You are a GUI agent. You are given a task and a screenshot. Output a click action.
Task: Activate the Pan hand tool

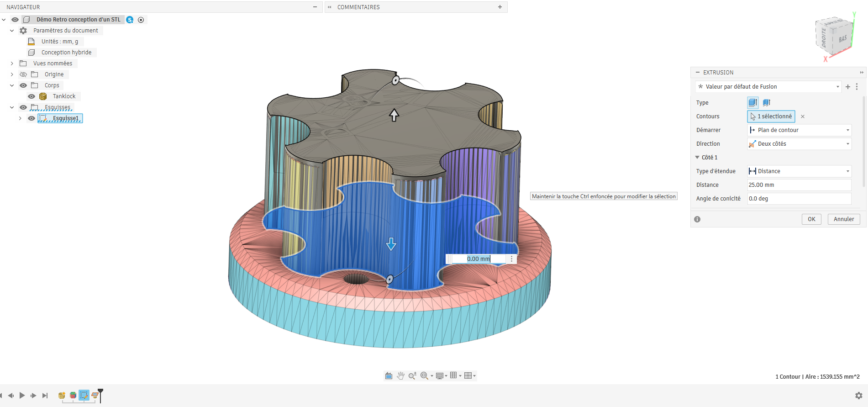tap(400, 376)
